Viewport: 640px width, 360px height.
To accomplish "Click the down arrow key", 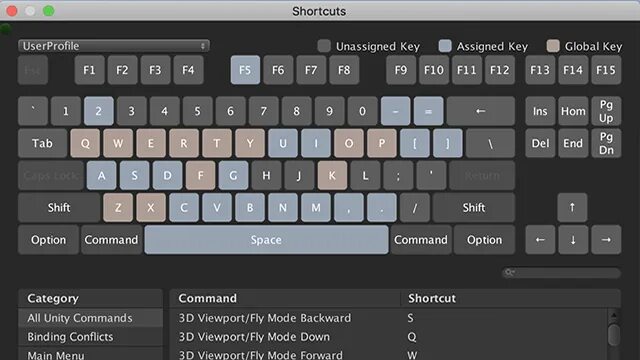I will pos(573,240).
